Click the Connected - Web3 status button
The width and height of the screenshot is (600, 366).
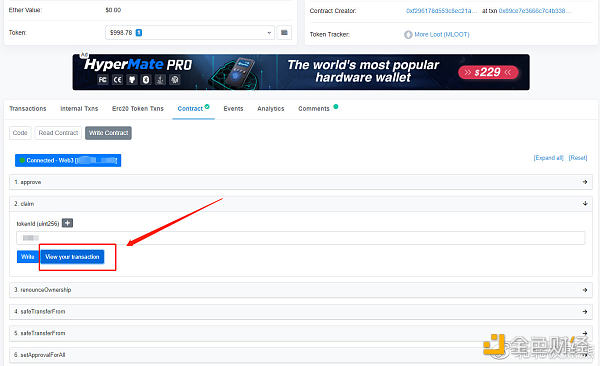click(68, 160)
